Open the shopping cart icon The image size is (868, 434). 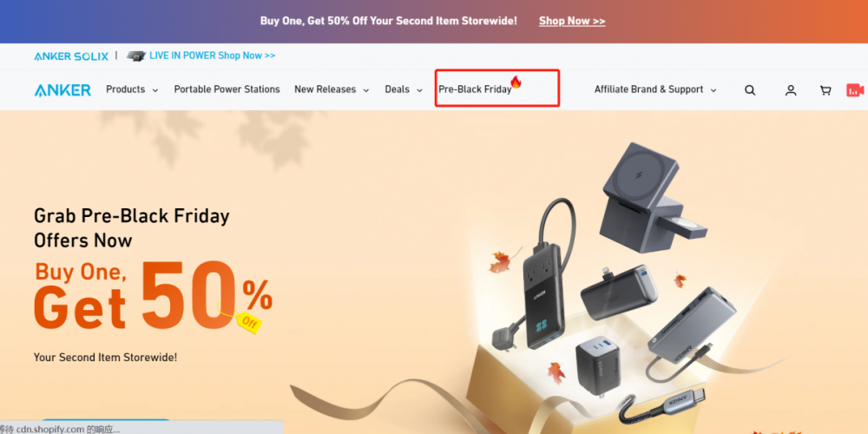[825, 90]
